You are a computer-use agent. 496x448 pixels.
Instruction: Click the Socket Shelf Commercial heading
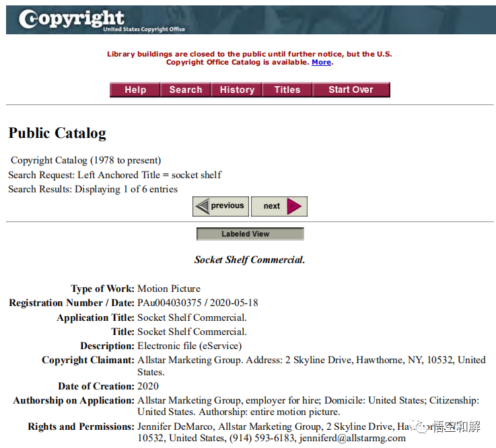tap(250, 260)
